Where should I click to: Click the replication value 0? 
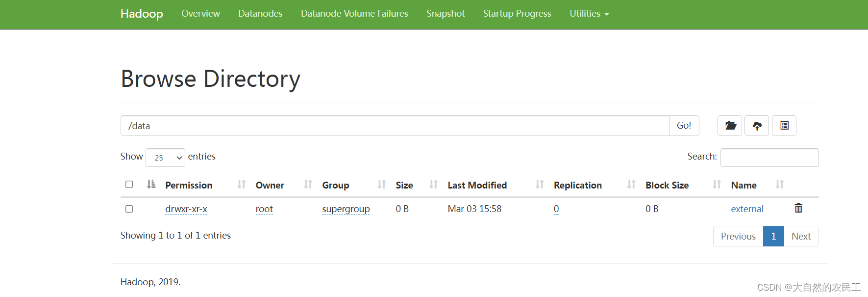[x=556, y=209]
